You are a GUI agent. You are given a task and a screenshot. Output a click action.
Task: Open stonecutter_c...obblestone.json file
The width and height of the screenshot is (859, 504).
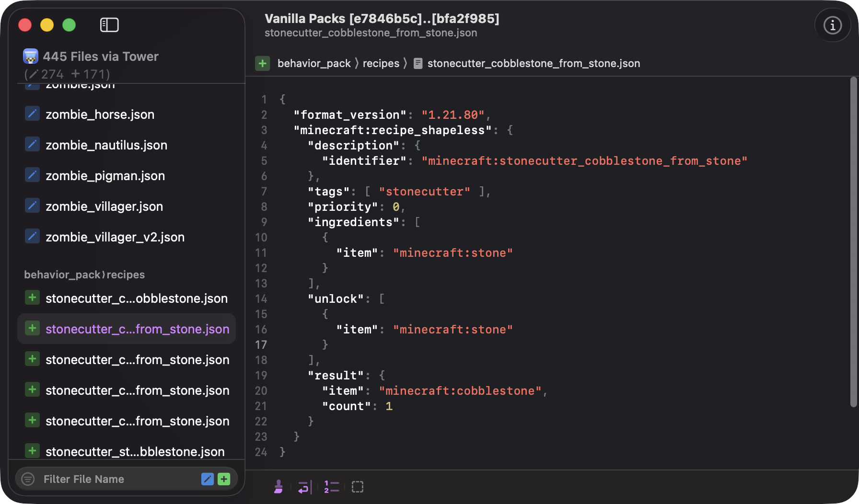(136, 298)
